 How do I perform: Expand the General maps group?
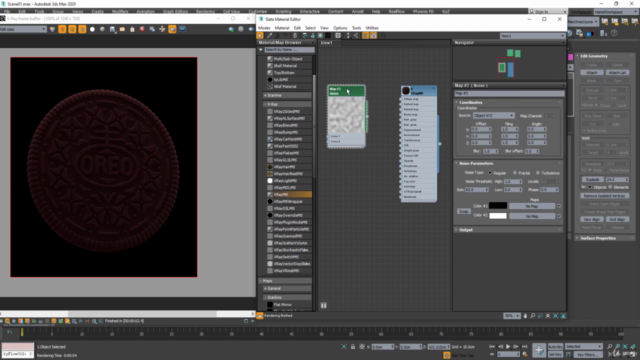point(287,289)
